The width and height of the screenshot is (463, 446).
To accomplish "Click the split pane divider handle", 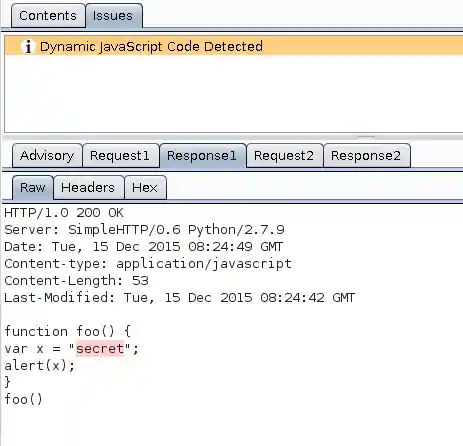I will click(366, 137).
